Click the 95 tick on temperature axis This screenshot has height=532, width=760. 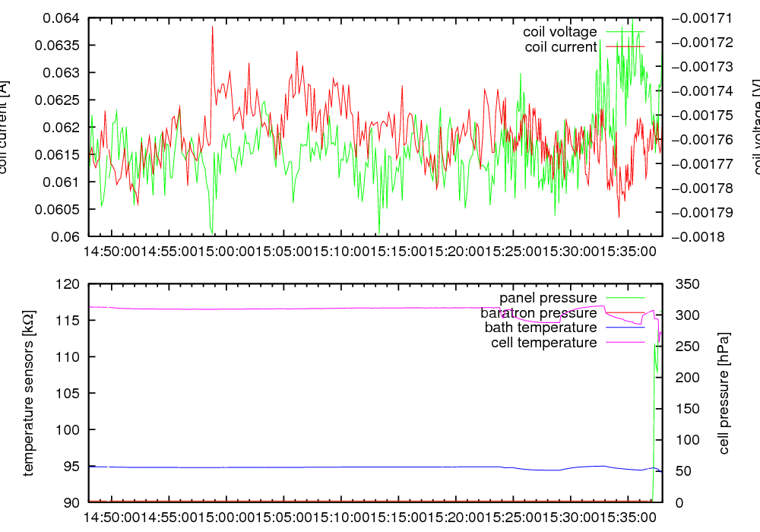[72, 466]
